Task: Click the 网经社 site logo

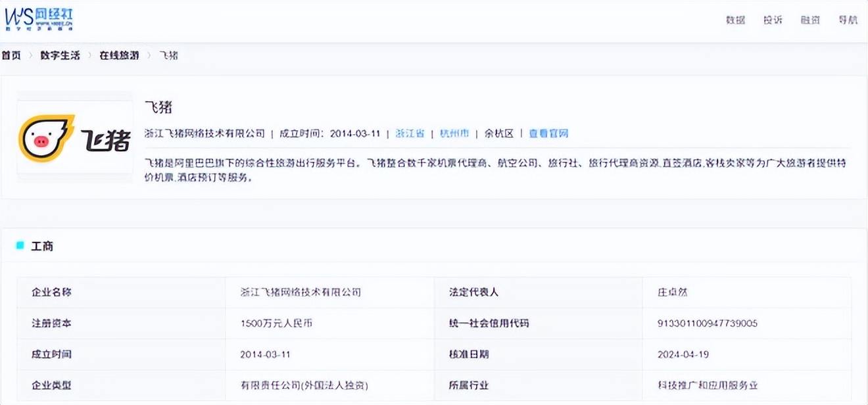Action: click(x=39, y=19)
